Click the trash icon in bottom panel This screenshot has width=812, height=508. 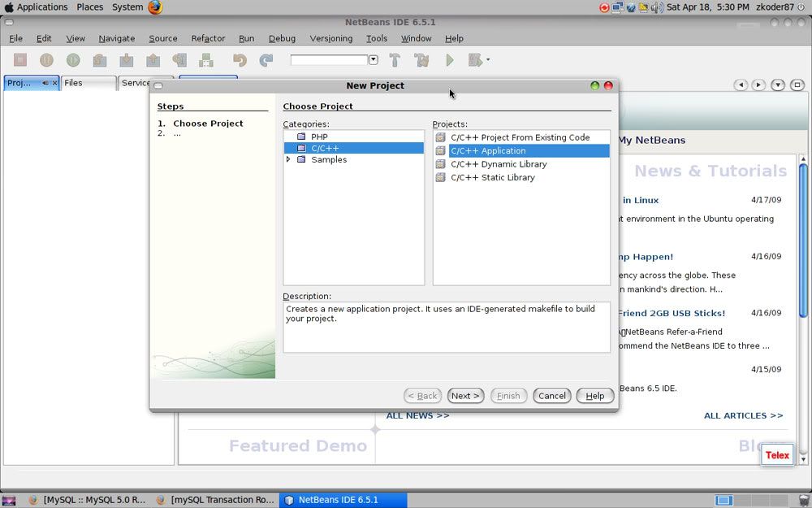coord(804,501)
